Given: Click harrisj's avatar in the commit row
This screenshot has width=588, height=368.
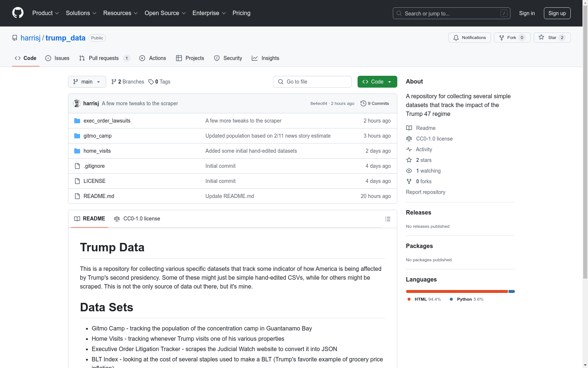Looking at the screenshot, I should pos(77,103).
